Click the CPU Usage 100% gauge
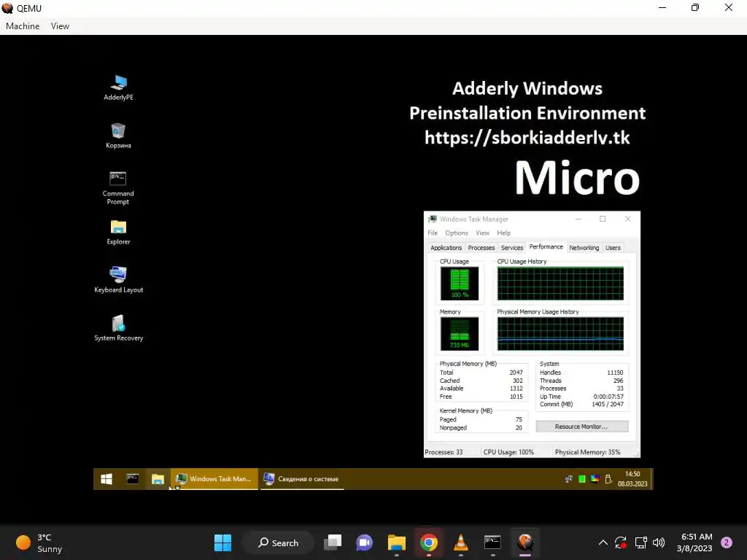Image resolution: width=747 pixels, height=560 pixels. [460, 284]
